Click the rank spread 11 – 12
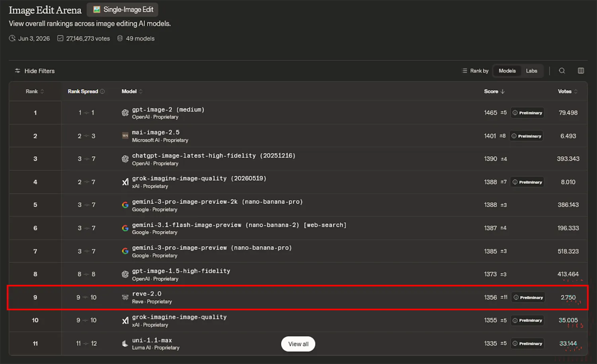597x364 pixels. [86, 343]
